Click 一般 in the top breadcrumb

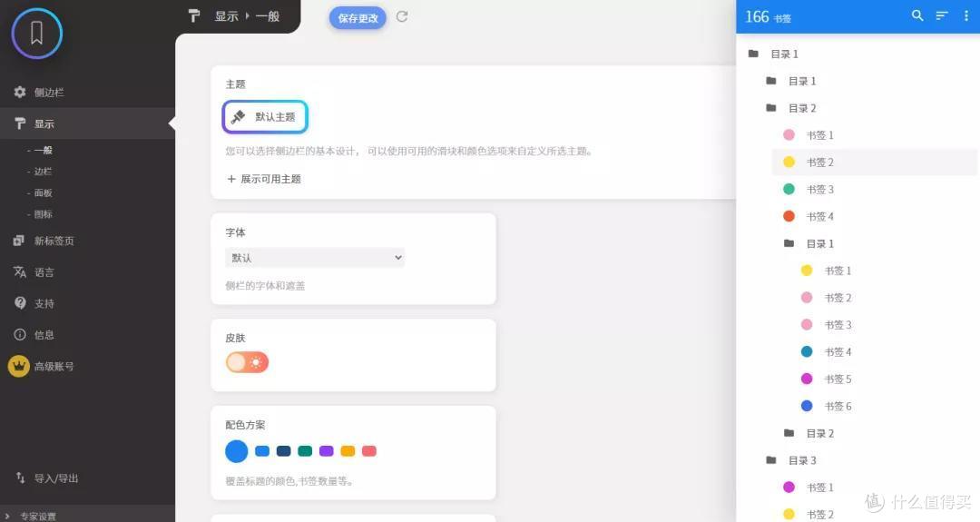[268, 16]
